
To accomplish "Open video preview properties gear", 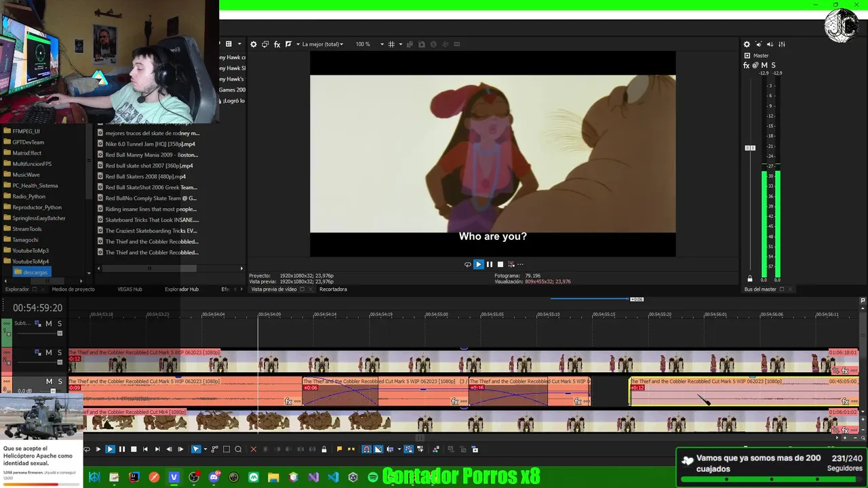I will click(x=254, y=44).
